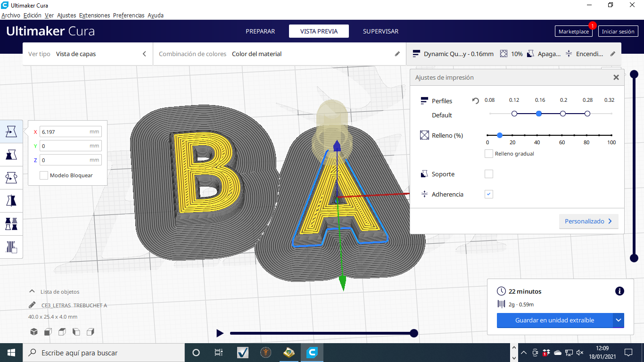Select the Mirror tool
The height and width of the screenshot is (362, 644).
pos(11,200)
